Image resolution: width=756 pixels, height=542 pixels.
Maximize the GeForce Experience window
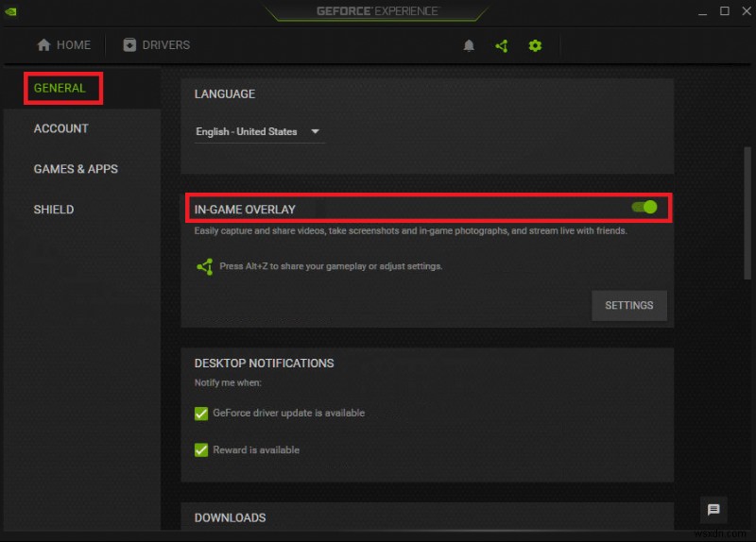724,11
